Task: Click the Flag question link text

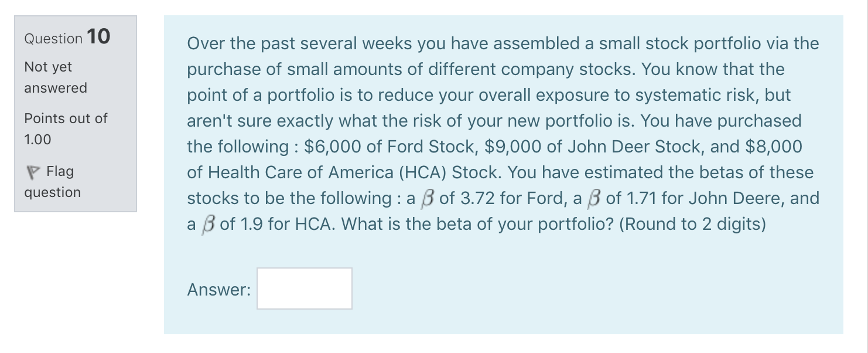Action: (x=53, y=182)
